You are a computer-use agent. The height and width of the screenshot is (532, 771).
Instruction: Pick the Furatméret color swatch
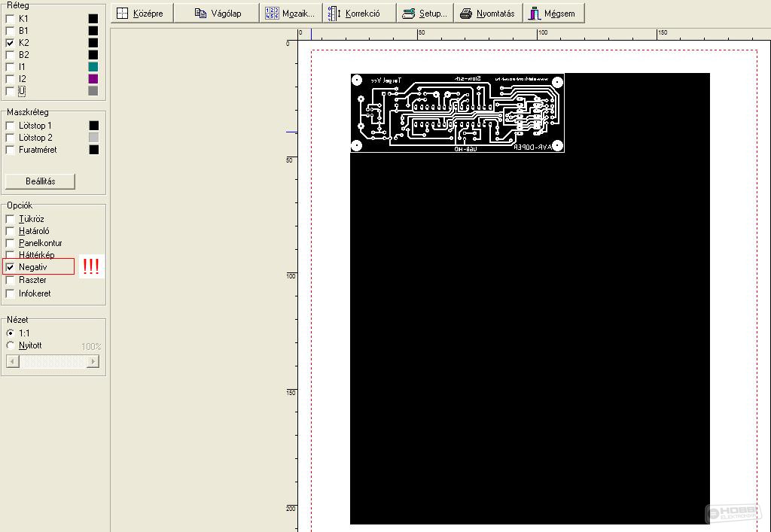[x=94, y=150]
